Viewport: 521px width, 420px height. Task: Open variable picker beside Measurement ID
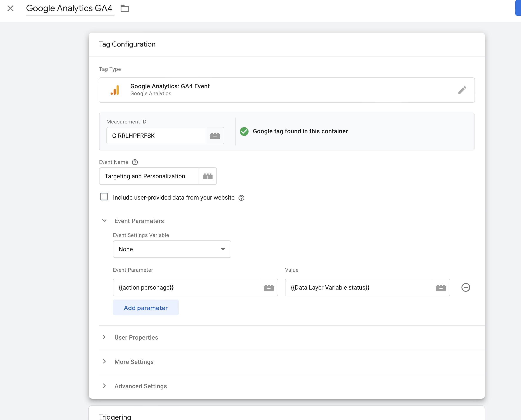coord(215,136)
